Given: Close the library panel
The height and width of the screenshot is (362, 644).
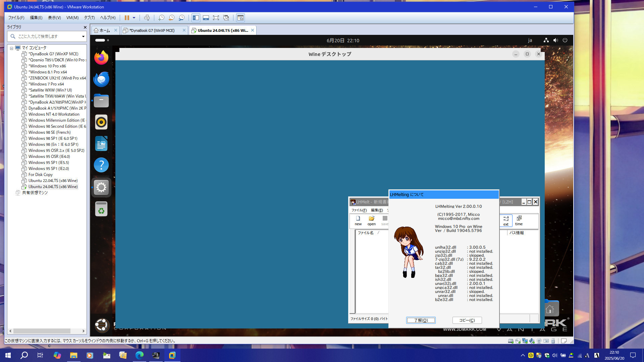Looking at the screenshot, I should (x=85, y=27).
